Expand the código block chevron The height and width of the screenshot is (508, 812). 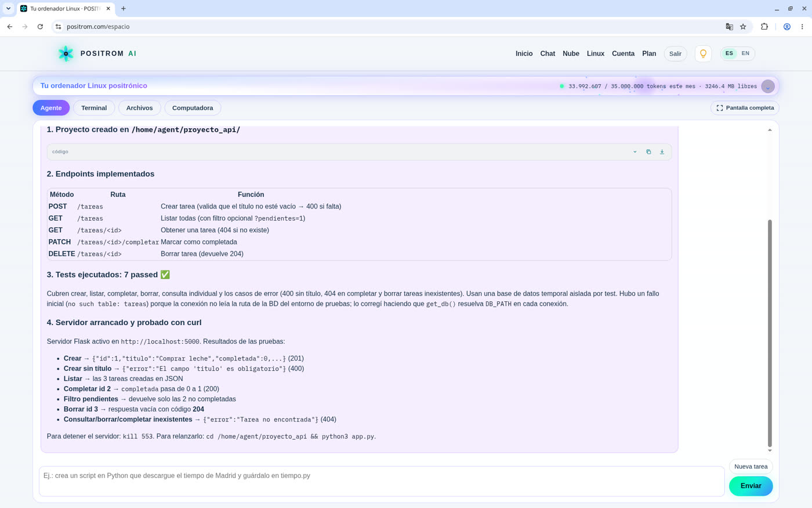pos(635,152)
